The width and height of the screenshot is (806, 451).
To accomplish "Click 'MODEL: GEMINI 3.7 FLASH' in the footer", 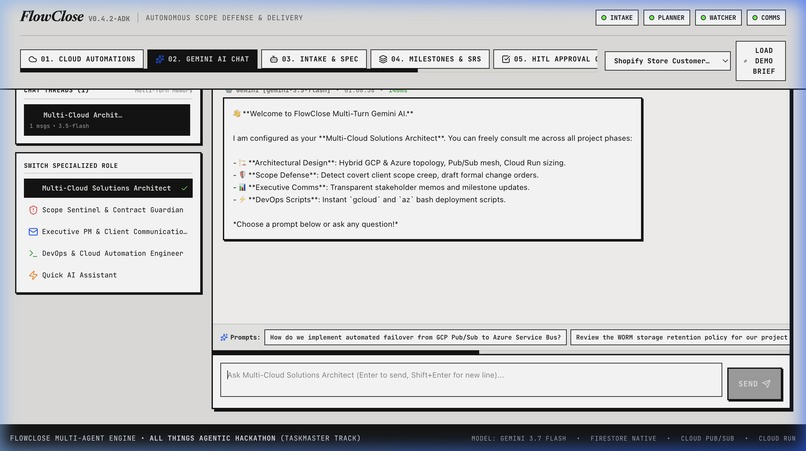I will pyautogui.click(x=519, y=439).
